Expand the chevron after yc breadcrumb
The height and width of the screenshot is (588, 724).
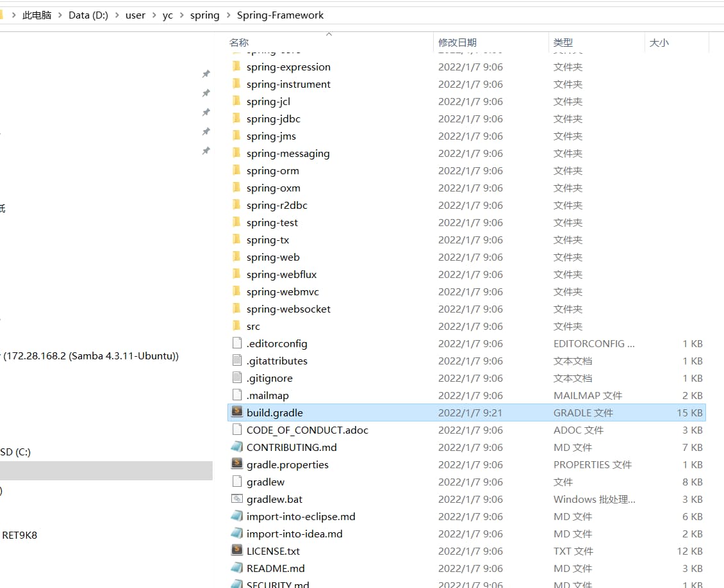[x=181, y=15]
